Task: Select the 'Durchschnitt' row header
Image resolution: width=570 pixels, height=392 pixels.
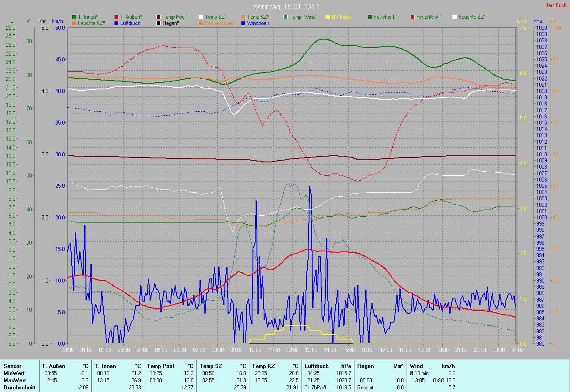Action: pyautogui.click(x=19, y=388)
